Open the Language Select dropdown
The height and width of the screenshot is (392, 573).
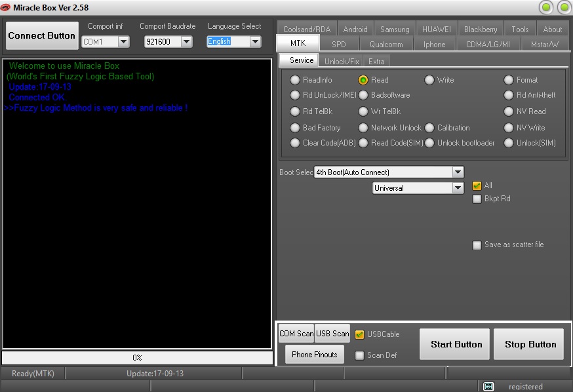coord(255,42)
